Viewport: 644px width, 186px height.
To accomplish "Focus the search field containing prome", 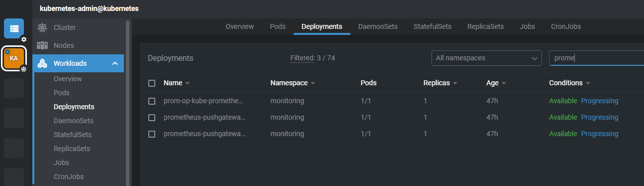I will (x=596, y=58).
